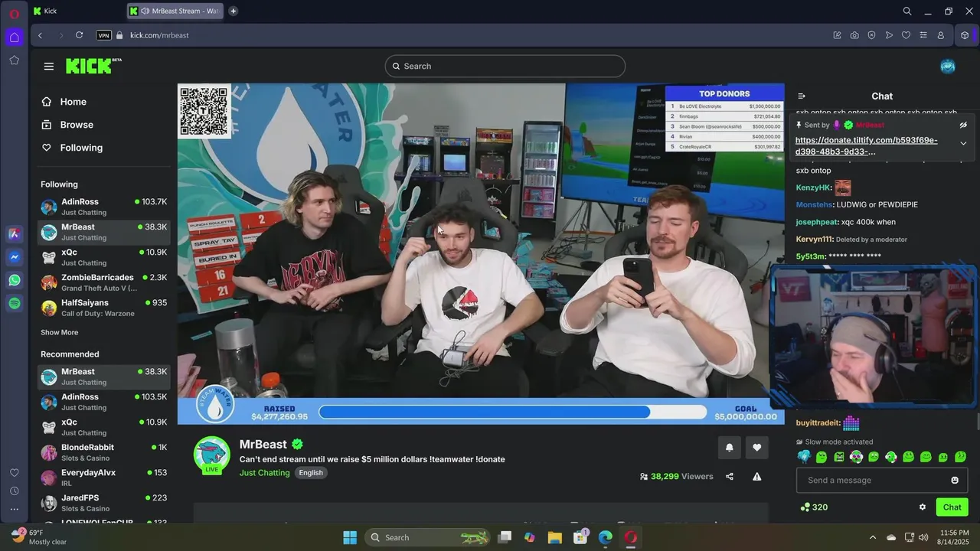980x551 pixels.
Task: Open EverydayAlvx recommended channel
Action: click(104, 478)
